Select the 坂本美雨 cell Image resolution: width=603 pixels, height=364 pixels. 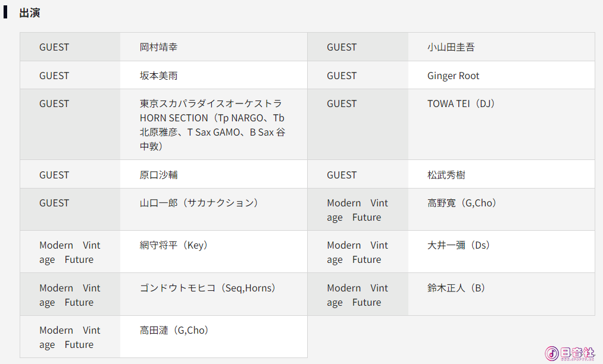(214, 76)
